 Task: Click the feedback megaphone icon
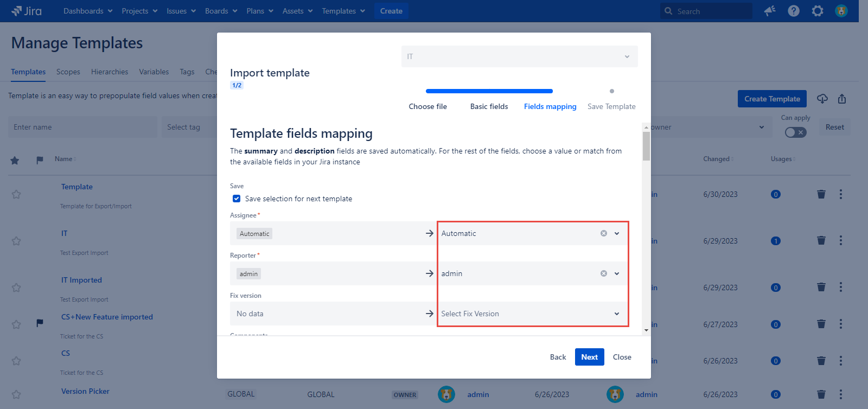[x=769, y=11]
